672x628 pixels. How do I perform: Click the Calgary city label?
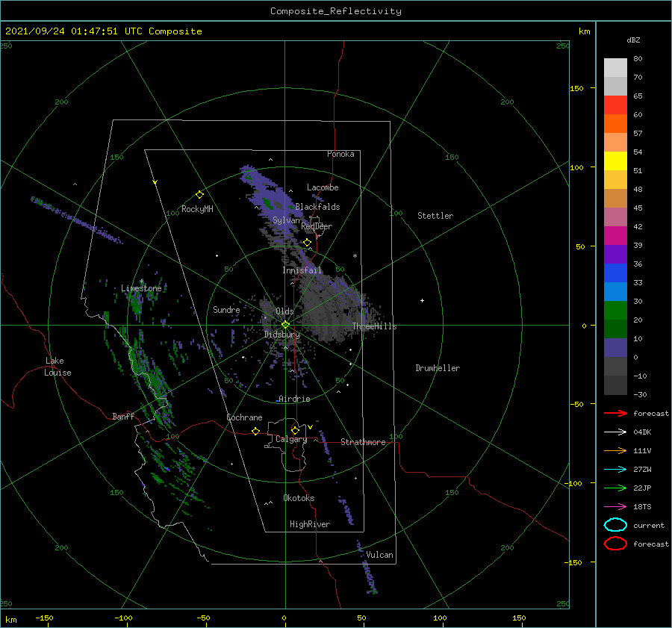click(x=291, y=439)
